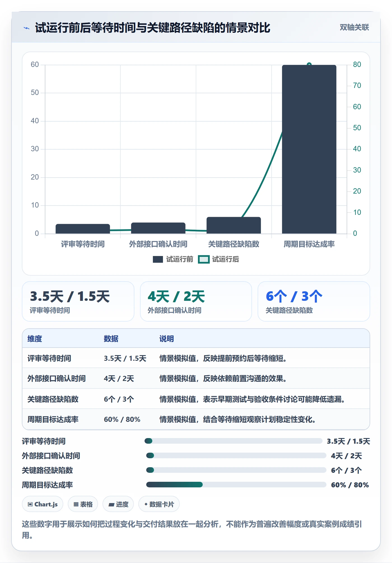Click the 60% / 80% progress value label
This screenshot has height=563, width=392.
pyautogui.click(x=350, y=485)
